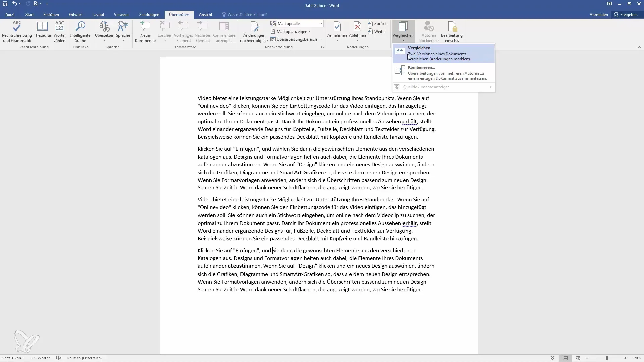This screenshot has height=362, width=644.
Task: Expand the Ablehnen dropdown arrow
Action: 357,41
